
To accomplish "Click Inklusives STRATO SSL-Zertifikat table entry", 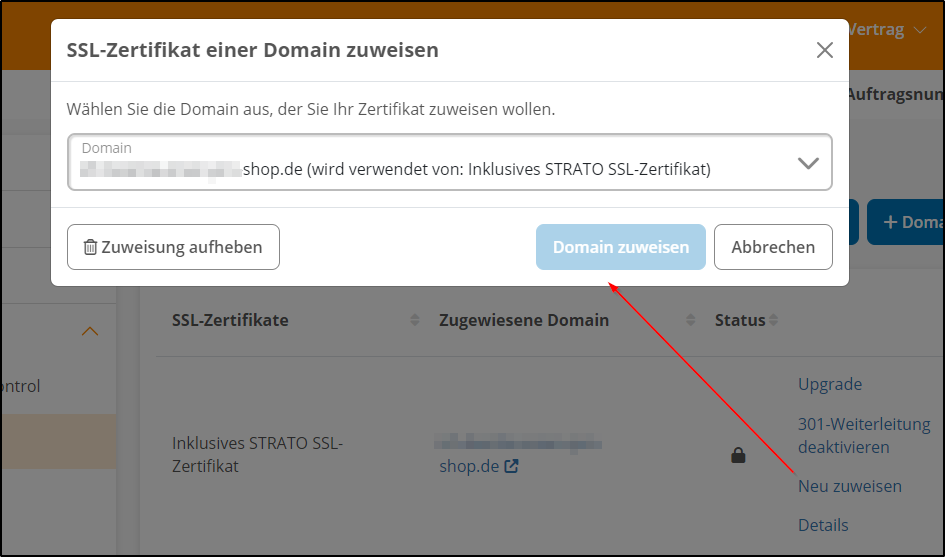I will 257,455.
